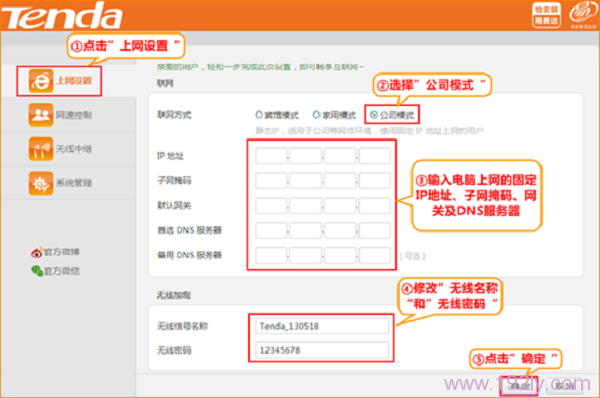Click the first octet box of 备用 DNS 服务器
This screenshot has height=398, width=600.
coord(271,255)
